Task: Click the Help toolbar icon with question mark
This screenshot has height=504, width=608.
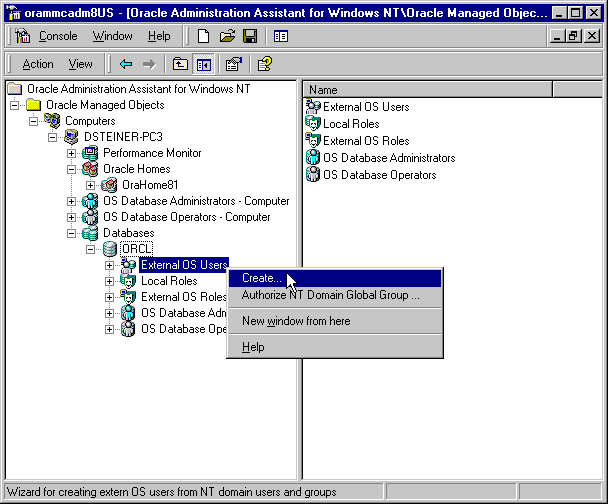Action: [x=264, y=64]
